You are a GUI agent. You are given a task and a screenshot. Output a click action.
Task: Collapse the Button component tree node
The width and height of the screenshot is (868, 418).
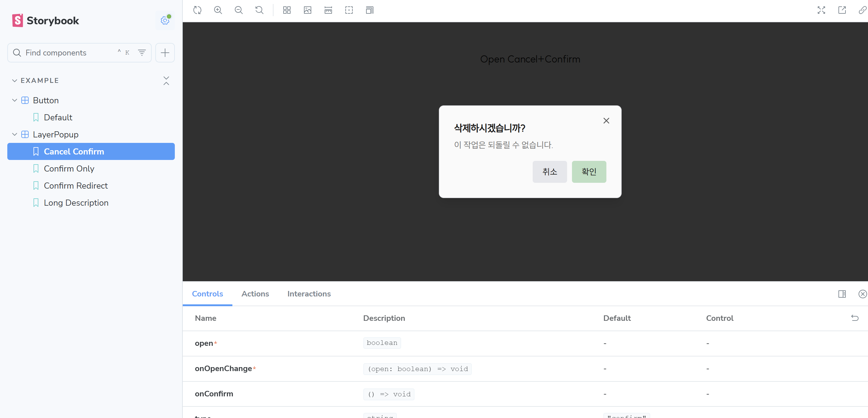pyautogui.click(x=15, y=101)
